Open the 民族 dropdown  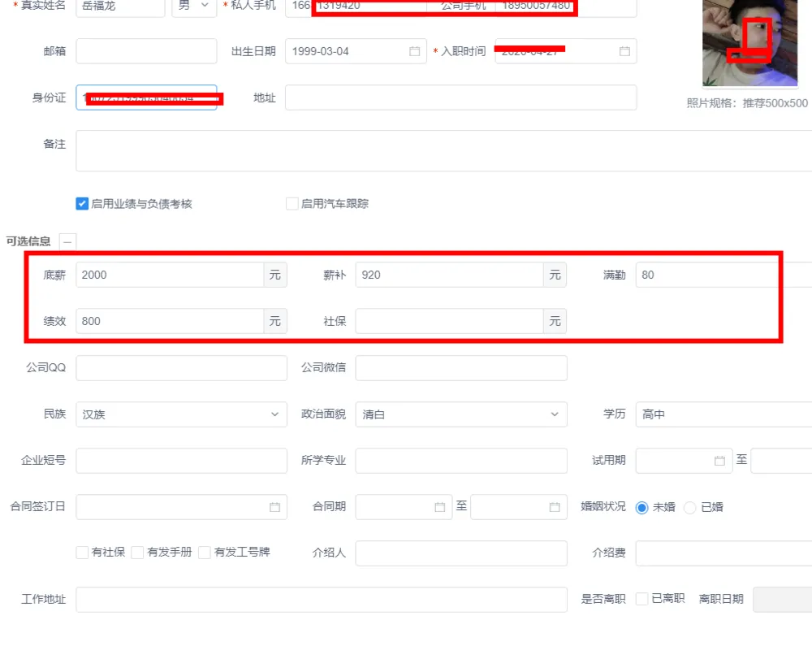tap(181, 414)
